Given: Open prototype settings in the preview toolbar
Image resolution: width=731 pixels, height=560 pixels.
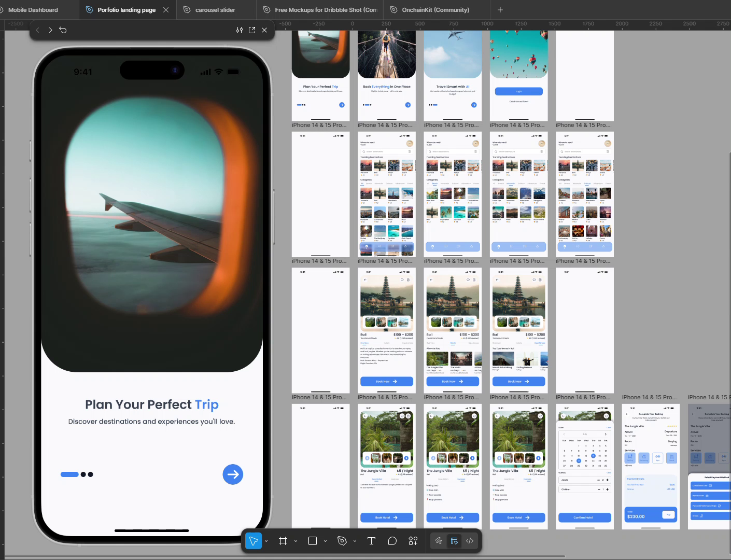Looking at the screenshot, I should tap(240, 30).
